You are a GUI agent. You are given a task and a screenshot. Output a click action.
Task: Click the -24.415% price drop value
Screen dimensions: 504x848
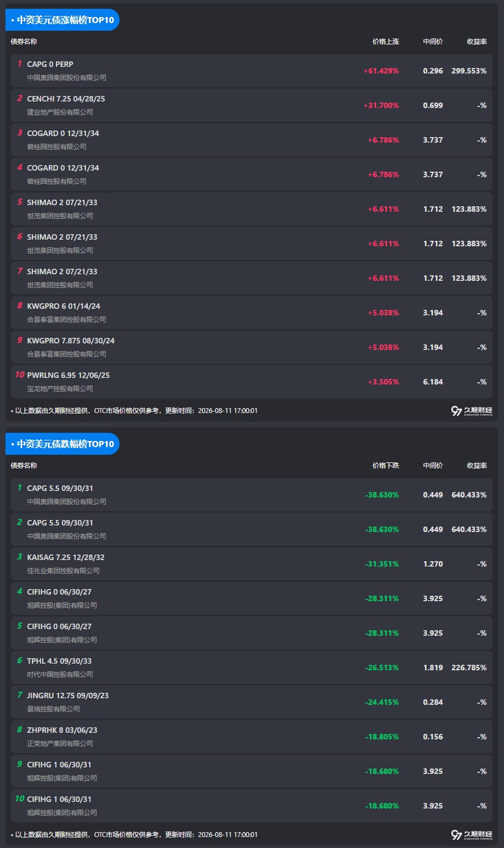[x=382, y=702]
